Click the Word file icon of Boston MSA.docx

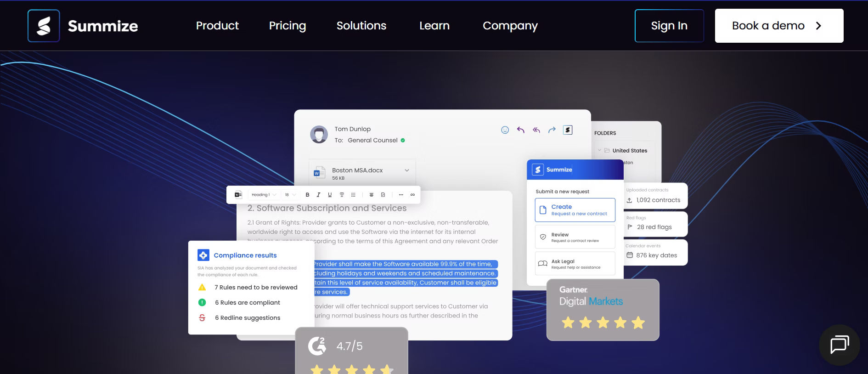click(x=319, y=173)
